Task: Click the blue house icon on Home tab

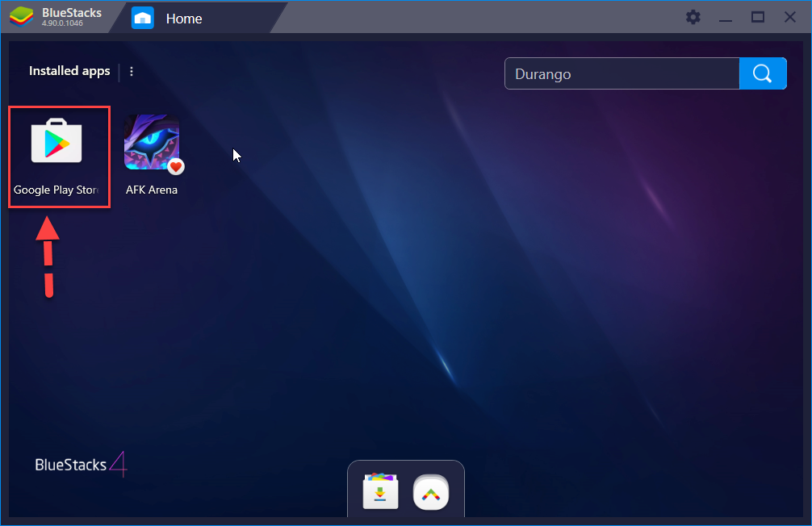Action: 143,18
